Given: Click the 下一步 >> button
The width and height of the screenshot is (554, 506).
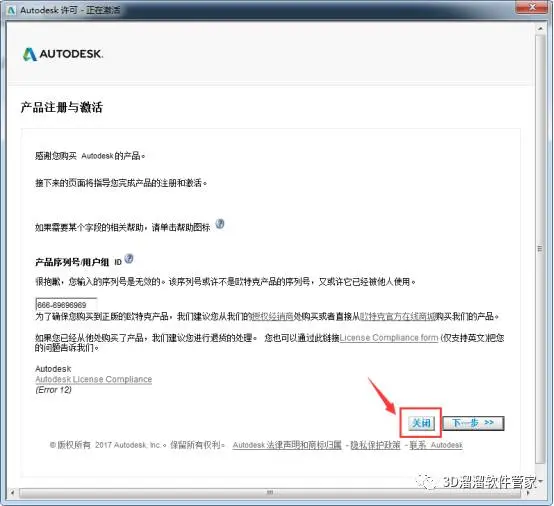Looking at the screenshot, I should point(473,423).
